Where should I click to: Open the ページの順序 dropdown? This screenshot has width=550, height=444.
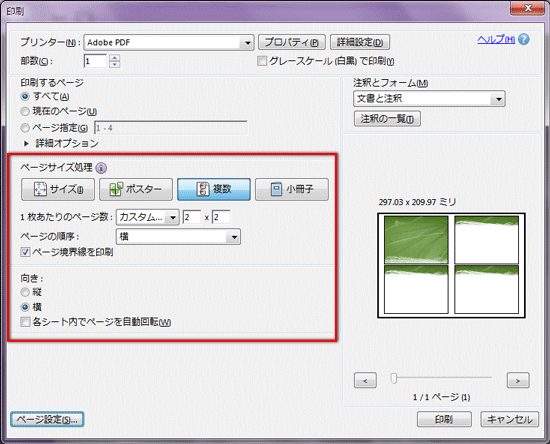coord(178,237)
